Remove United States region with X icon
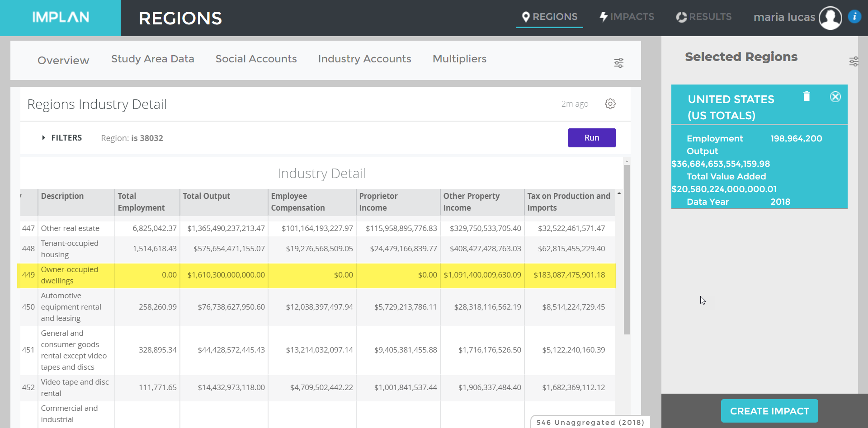Viewport: 868px width, 428px height. [x=835, y=97]
